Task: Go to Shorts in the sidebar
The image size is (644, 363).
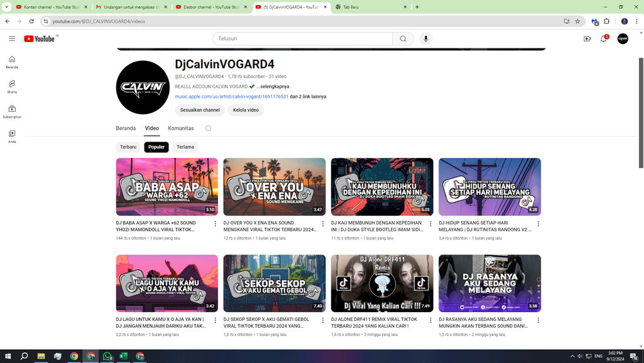Action: (12, 86)
